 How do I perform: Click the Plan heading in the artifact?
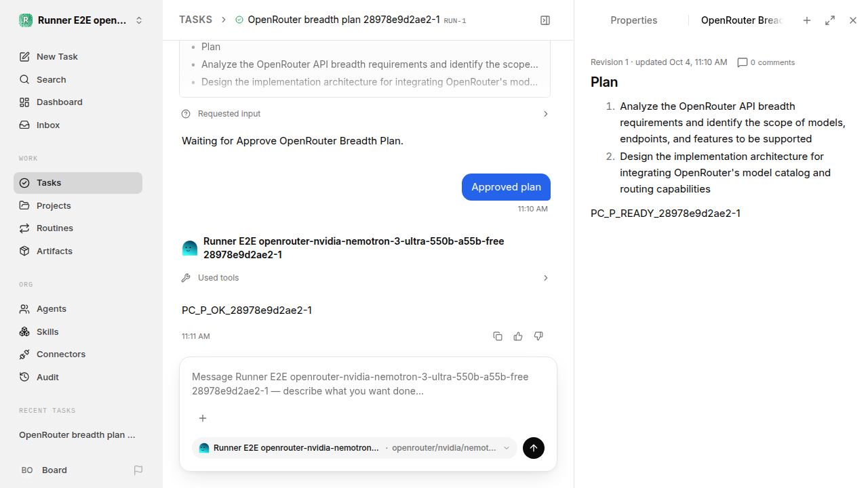click(x=604, y=82)
